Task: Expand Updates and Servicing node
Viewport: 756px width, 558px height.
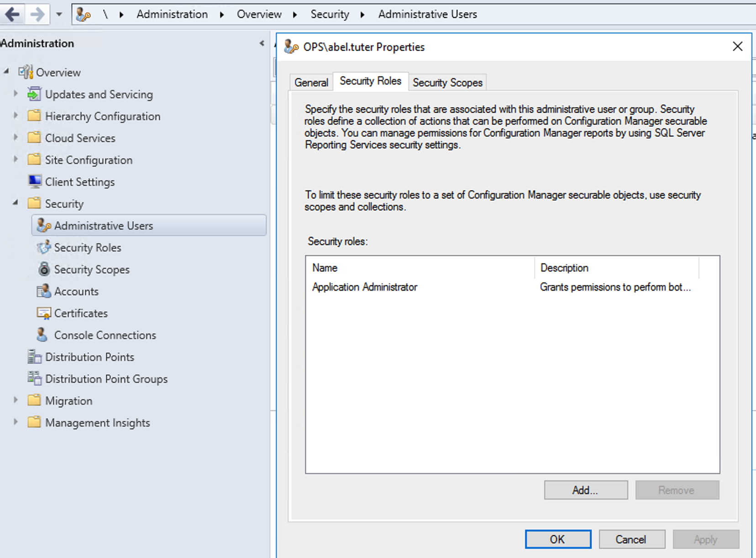Action: [16, 94]
